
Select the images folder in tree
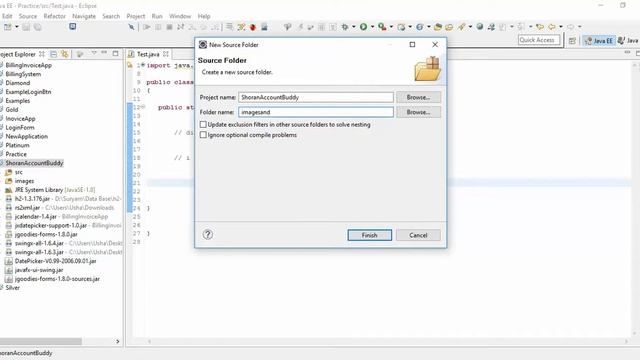(x=24, y=181)
